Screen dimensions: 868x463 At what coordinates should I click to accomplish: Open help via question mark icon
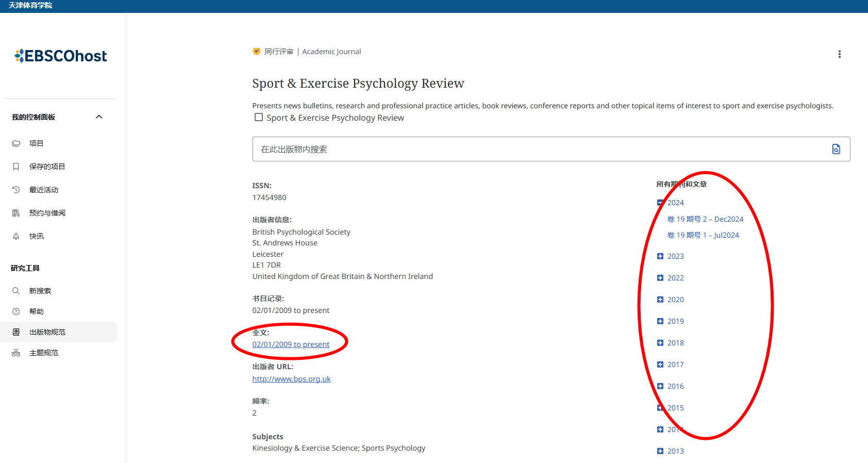coord(16,311)
